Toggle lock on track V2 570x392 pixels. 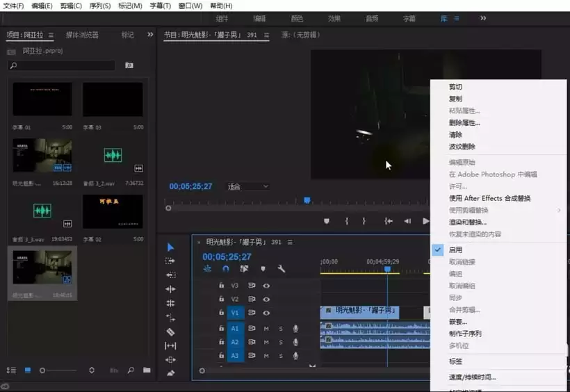222,300
